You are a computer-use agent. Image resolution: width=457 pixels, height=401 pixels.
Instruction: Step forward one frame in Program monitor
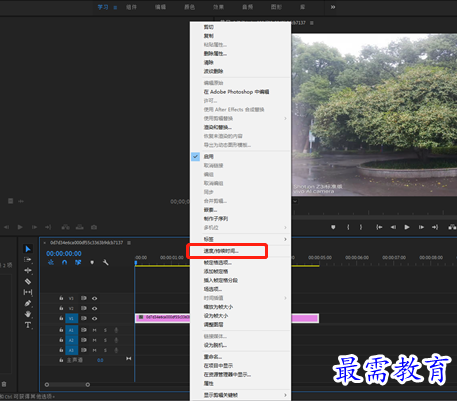point(421,227)
